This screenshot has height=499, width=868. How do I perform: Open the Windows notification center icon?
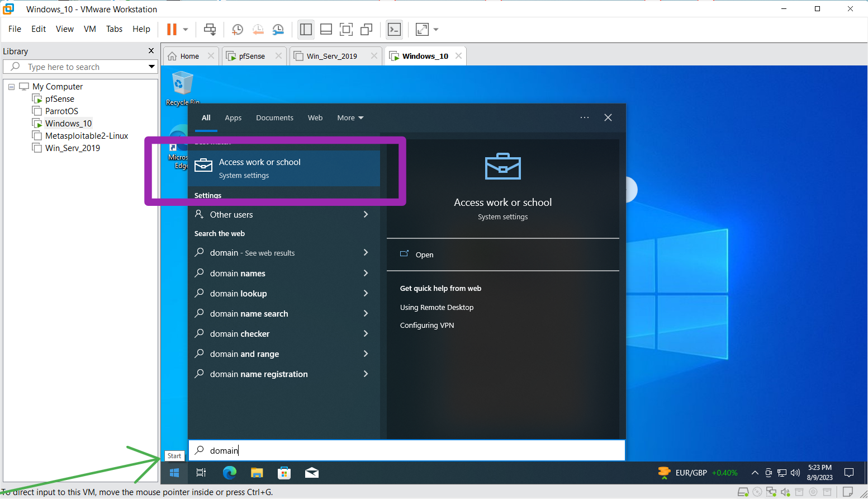click(849, 473)
